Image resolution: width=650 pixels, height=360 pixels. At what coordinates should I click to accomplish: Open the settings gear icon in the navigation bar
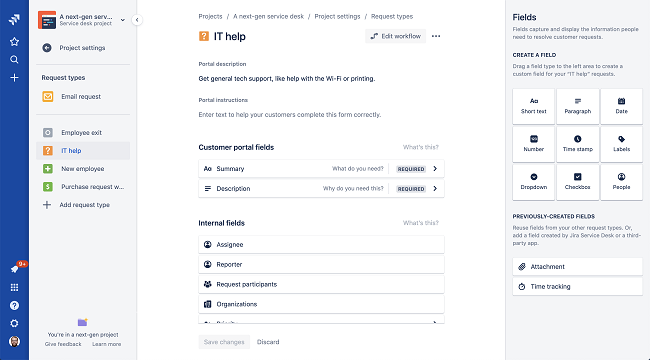point(14,324)
